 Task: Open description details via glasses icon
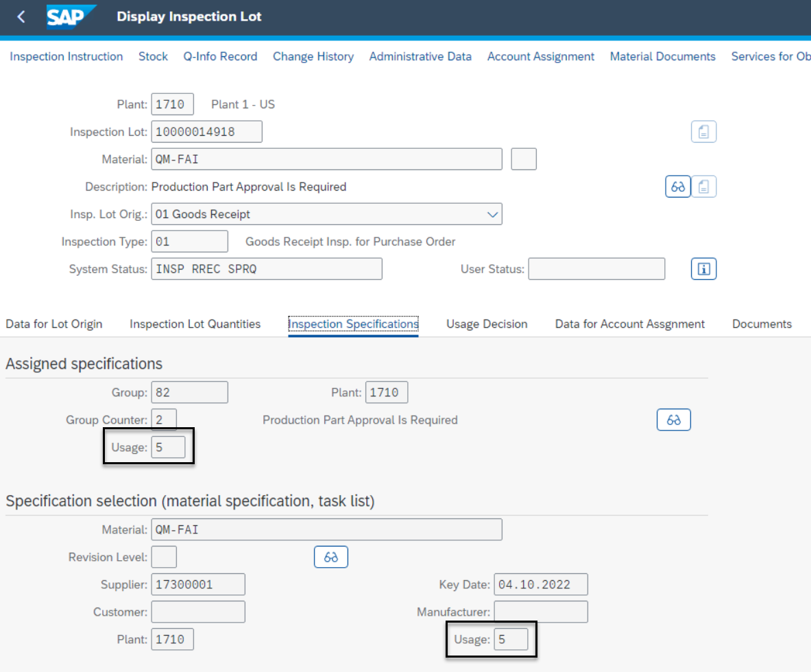(677, 186)
